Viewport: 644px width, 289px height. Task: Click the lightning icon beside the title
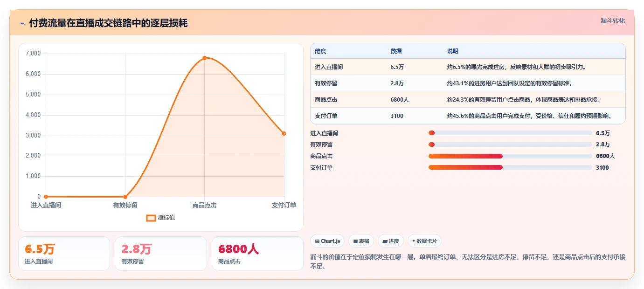22,23
